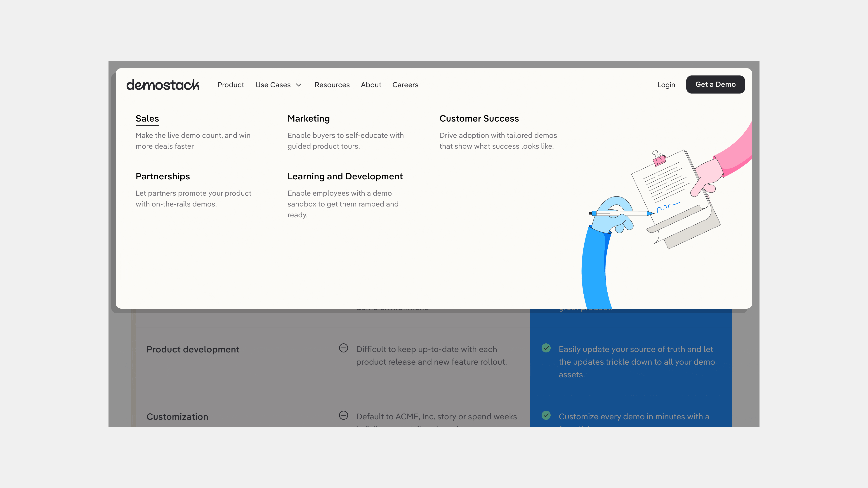Click the Product development row heading
The width and height of the screenshot is (868, 488).
(193, 350)
